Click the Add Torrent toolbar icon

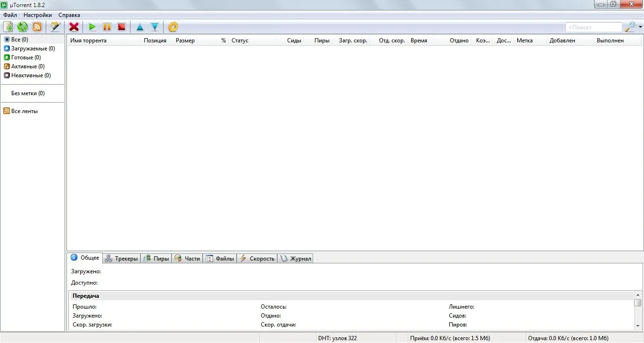8,27
